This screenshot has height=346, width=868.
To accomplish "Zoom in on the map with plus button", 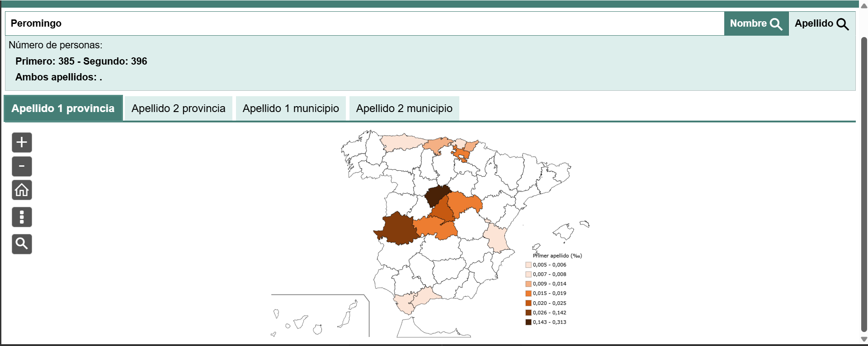I will [22, 142].
